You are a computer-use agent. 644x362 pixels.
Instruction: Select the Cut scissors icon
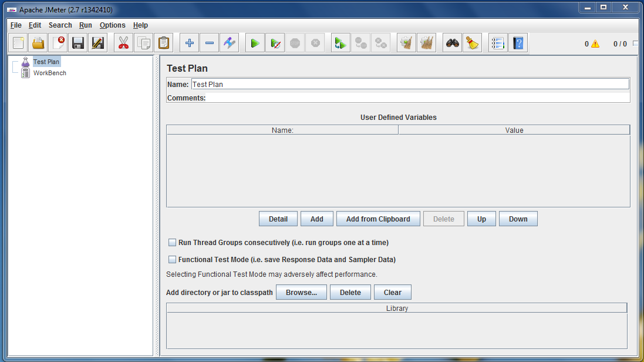click(123, 42)
